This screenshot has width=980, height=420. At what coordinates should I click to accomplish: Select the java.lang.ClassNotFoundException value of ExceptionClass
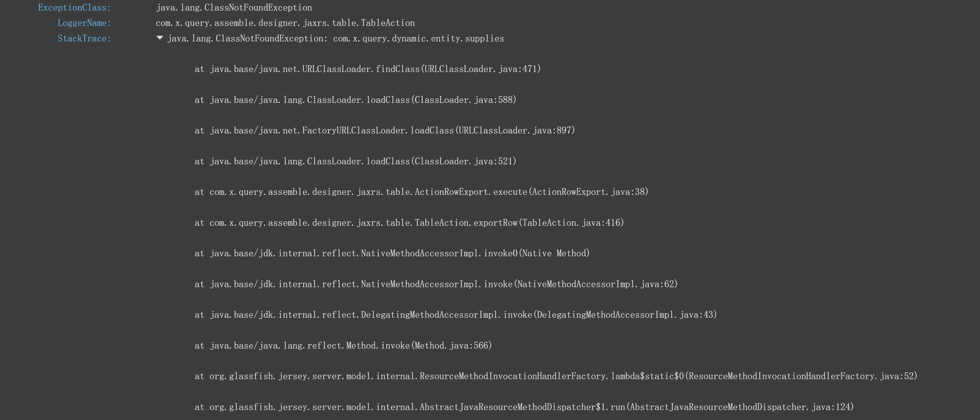(234, 8)
